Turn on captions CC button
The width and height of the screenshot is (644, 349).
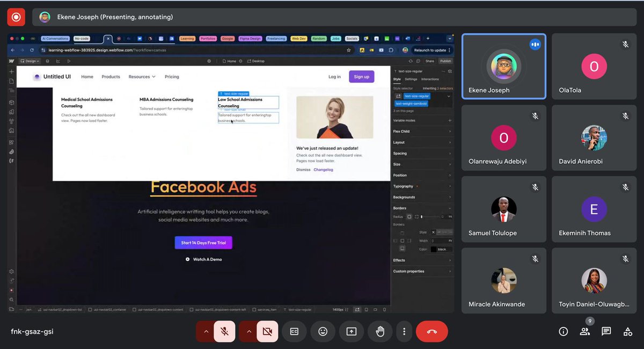point(294,331)
